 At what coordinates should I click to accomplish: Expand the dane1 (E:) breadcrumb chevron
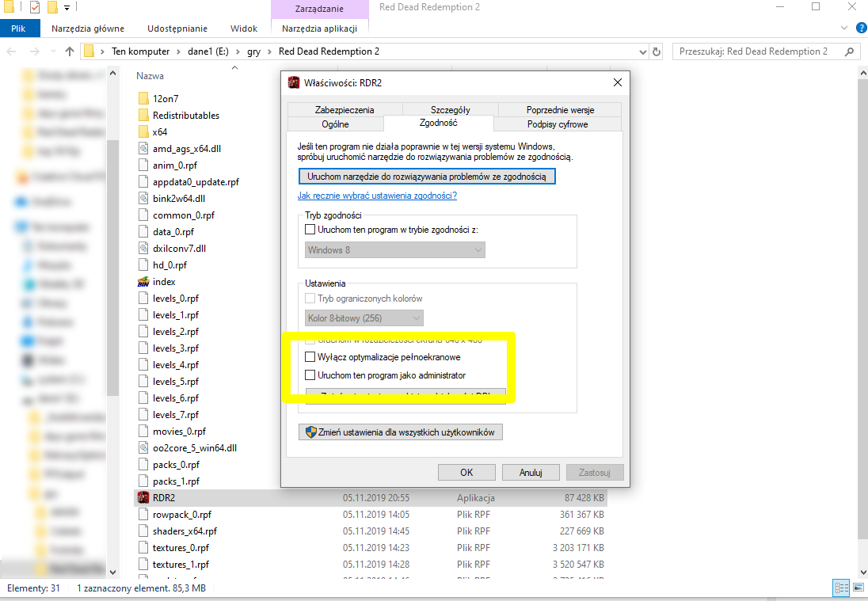point(238,51)
